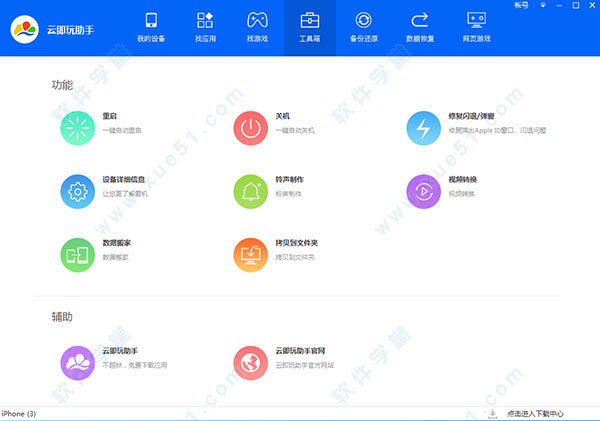Screen dimensions: 600x421
Task: Click the 设备详细信息 title text
Action: tap(124, 179)
